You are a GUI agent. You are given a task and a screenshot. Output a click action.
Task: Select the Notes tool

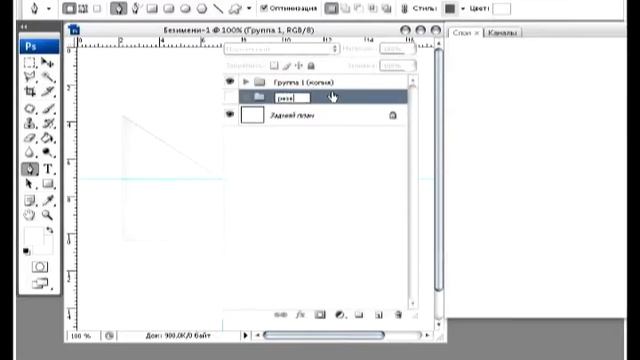click(x=29, y=200)
